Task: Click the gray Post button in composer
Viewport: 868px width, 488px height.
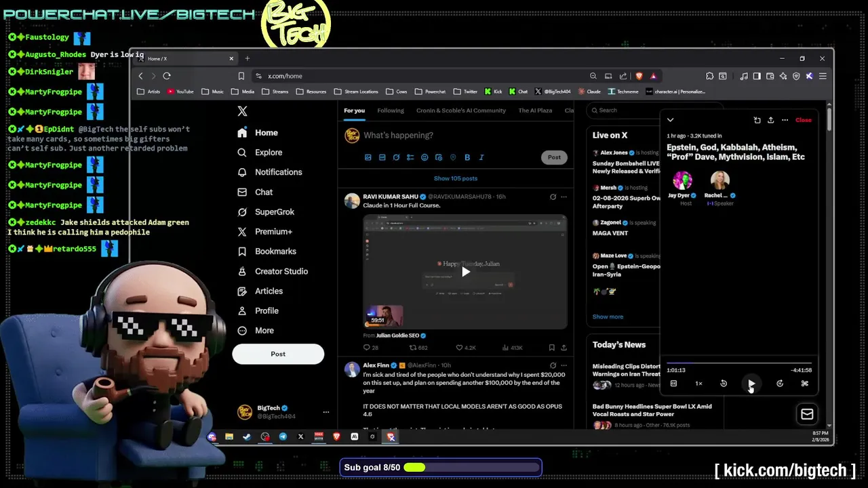Action: click(x=554, y=157)
